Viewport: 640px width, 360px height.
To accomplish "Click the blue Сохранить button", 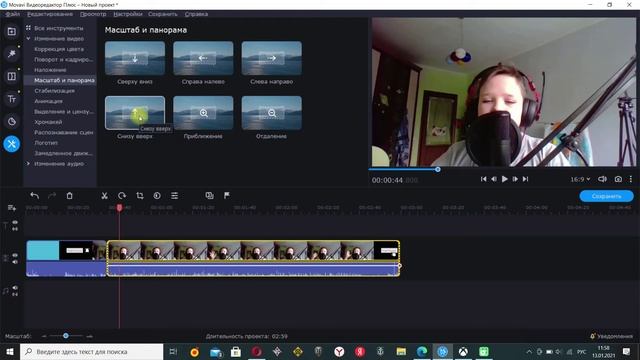I will [x=607, y=196].
